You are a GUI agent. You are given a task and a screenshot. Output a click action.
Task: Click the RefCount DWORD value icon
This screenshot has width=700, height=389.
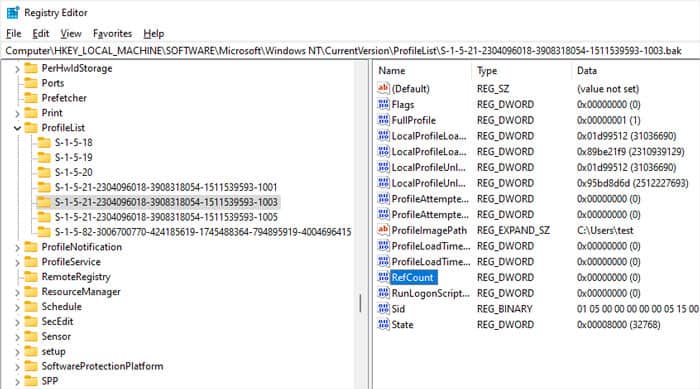(383, 277)
